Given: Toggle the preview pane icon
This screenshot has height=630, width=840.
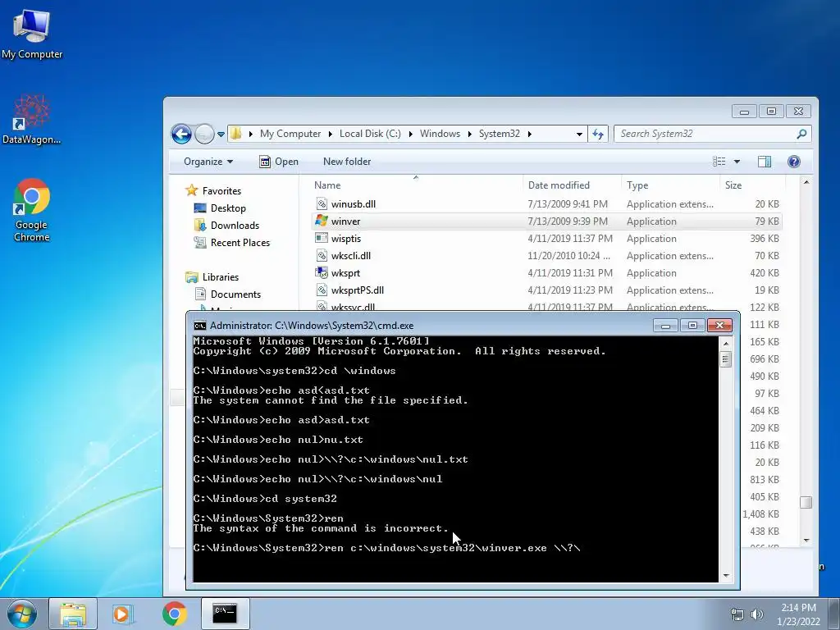Looking at the screenshot, I should pyautogui.click(x=765, y=162).
